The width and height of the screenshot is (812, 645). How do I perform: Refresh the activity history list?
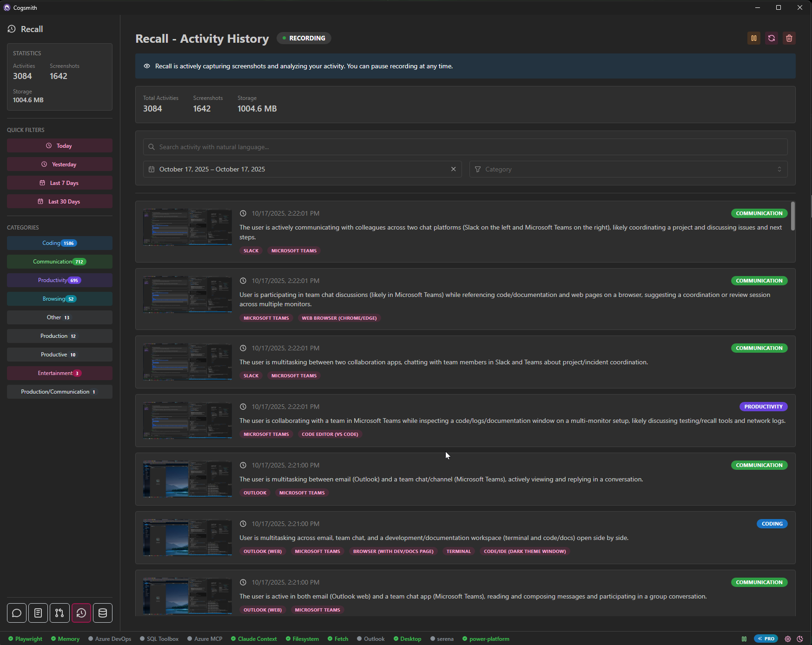[x=771, y=38]
